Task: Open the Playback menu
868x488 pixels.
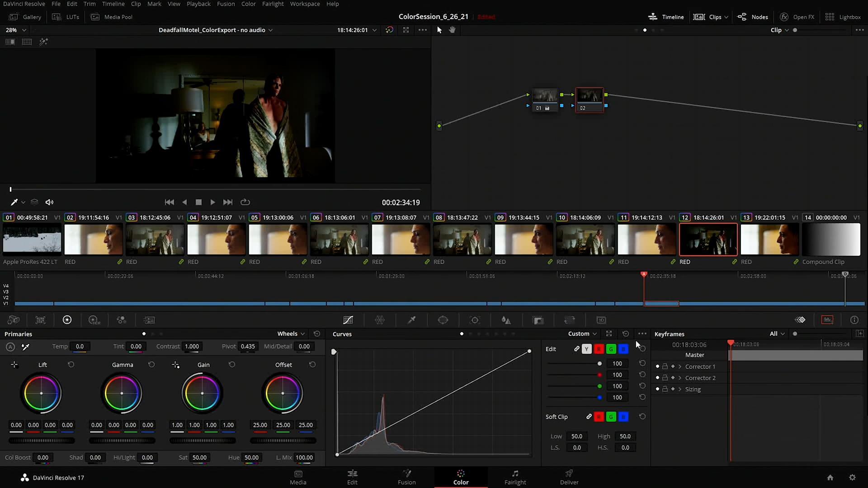Action: (x=198, y=4)
